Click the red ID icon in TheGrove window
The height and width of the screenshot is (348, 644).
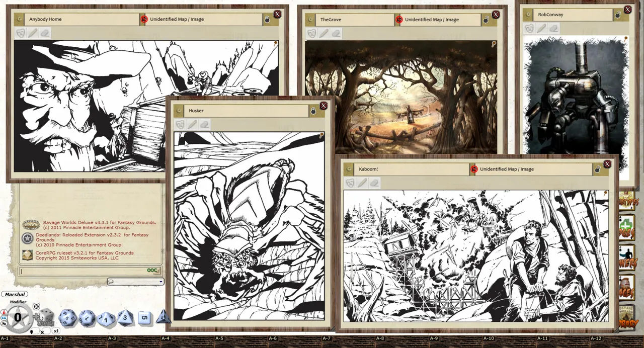click(x=399, y=19)
